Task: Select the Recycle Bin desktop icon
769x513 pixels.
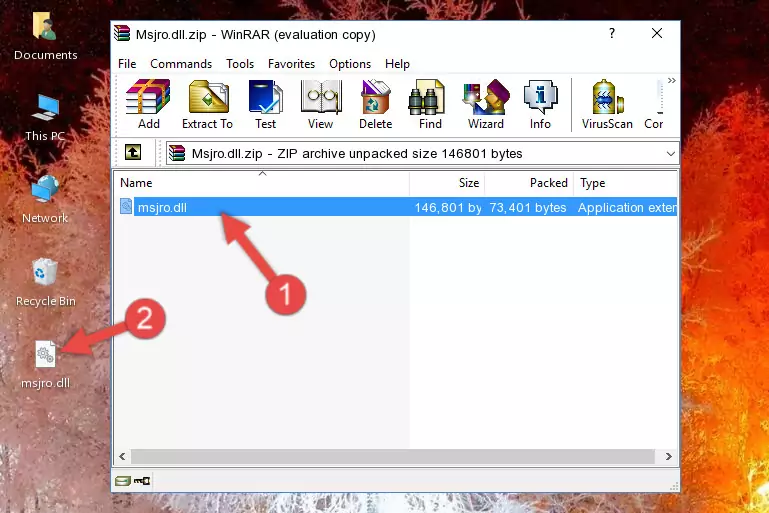Action: pyautogui.click(x=46, y=283)
